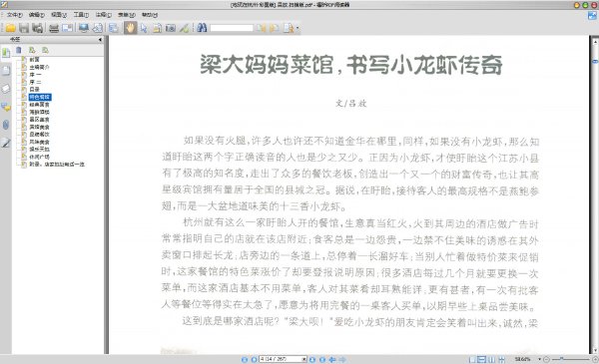Select the 序二 bookmark
The image size is (599, 364).
pos(35,82)
